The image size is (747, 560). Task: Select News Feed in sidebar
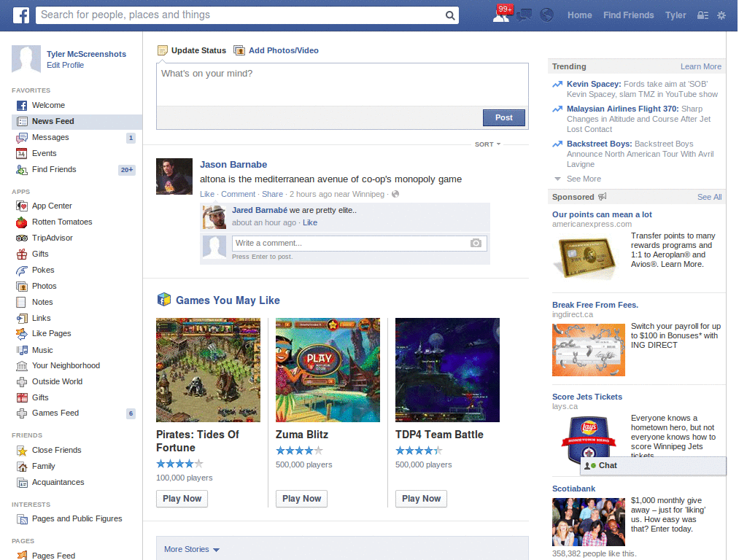[77, 122]
